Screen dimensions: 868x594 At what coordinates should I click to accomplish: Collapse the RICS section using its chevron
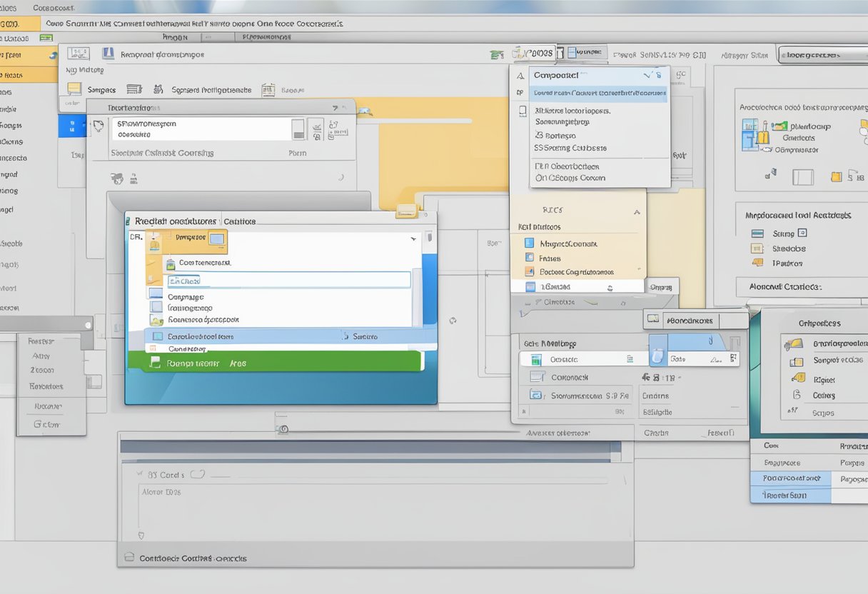[637, 211]
